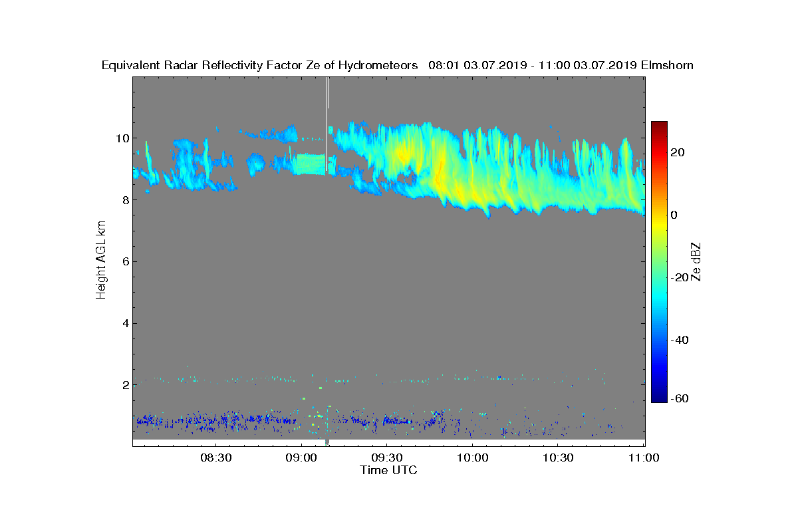Click the colorbar tick label 20
The image size is (798, 532).
pos(678,153)
